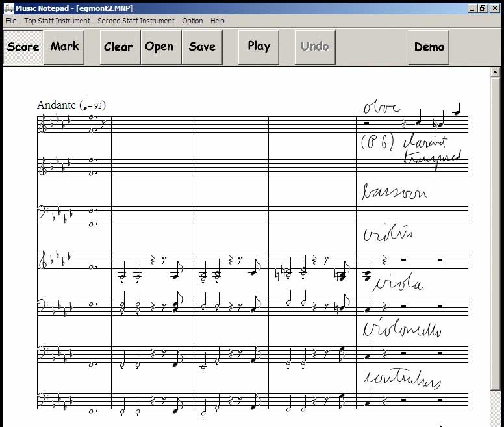This screenshot has height=427, width=504.
Task: Click the handwritten bassoon annotation
Action: (x=394, y=192)
